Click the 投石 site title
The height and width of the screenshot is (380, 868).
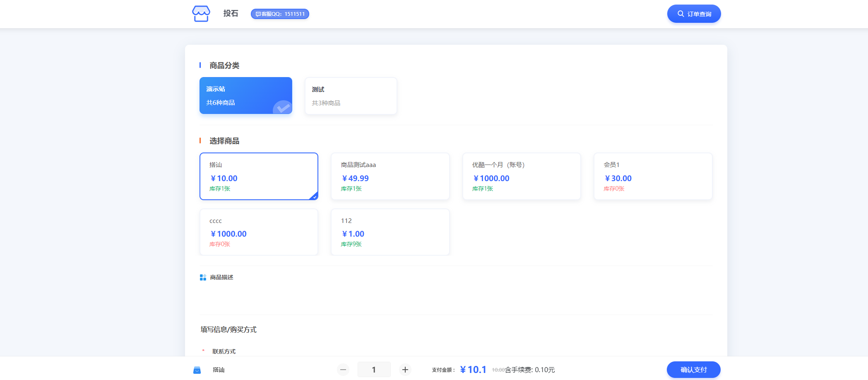tap(231, 14)
